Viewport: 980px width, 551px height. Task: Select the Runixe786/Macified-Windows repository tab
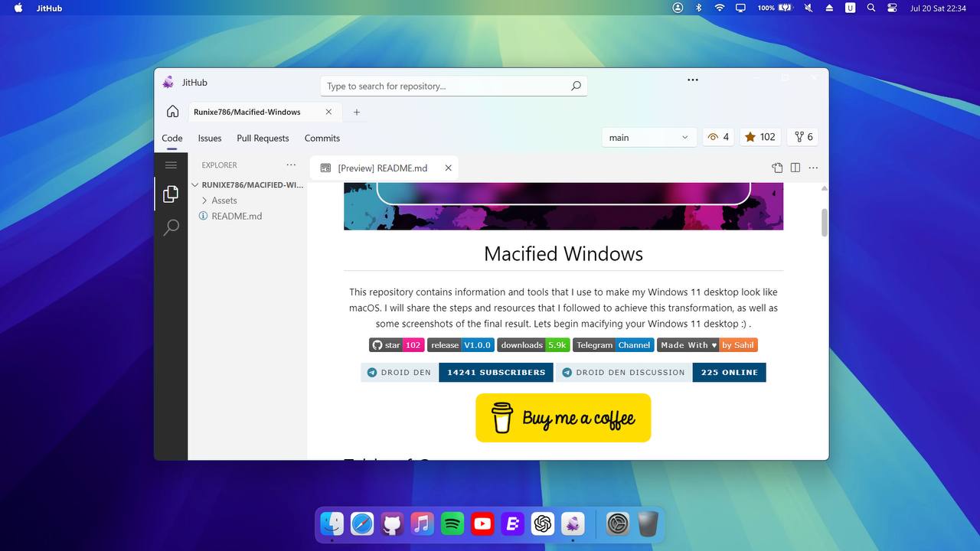coord(265,112)
